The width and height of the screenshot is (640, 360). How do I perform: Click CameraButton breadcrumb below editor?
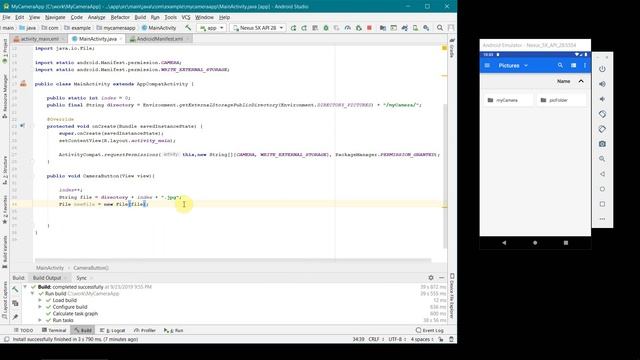point(91,268)
